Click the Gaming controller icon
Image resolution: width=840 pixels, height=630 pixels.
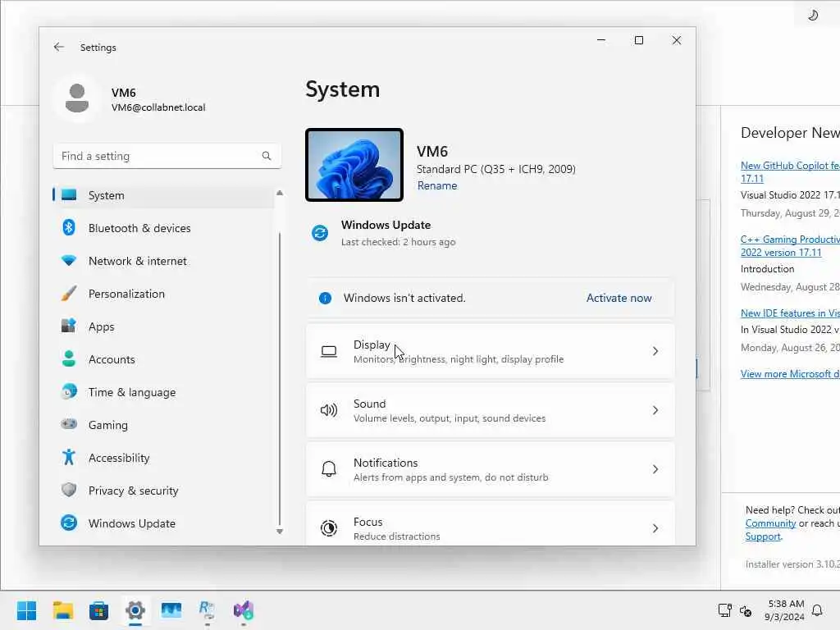coord(69,424)
